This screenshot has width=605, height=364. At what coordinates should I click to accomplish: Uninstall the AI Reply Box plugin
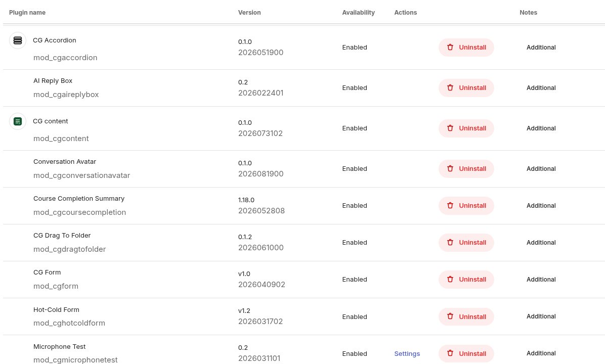(466, 88)
